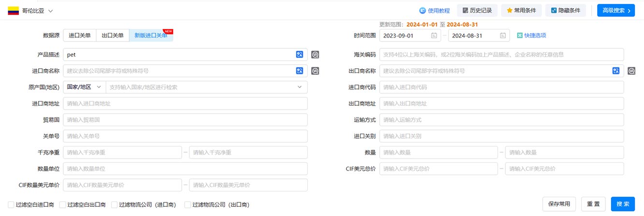This screenshot has width=644, height=216.
Task: Open calendar icon for end date
Action: click(502, 35)
